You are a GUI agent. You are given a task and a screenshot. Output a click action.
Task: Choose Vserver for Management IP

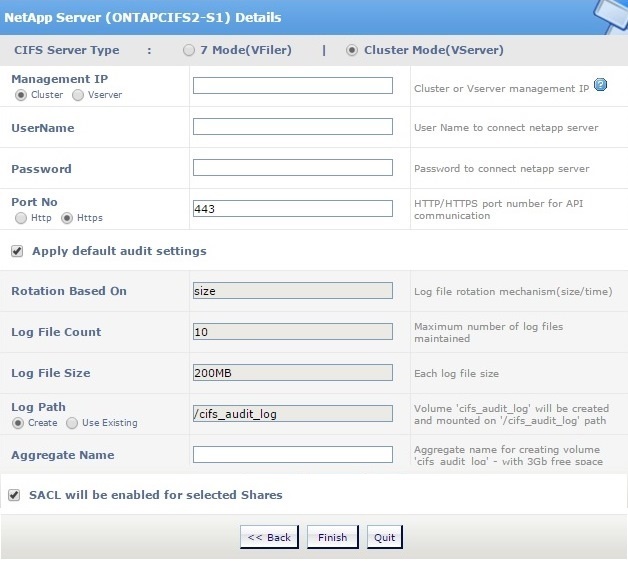click(x=78, y=95)
